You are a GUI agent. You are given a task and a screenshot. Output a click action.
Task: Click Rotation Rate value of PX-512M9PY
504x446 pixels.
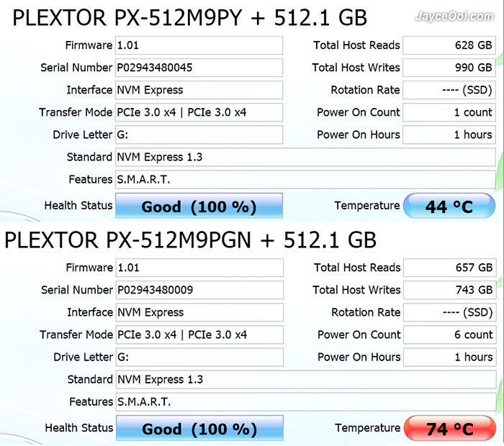click(x=449, y=90)
